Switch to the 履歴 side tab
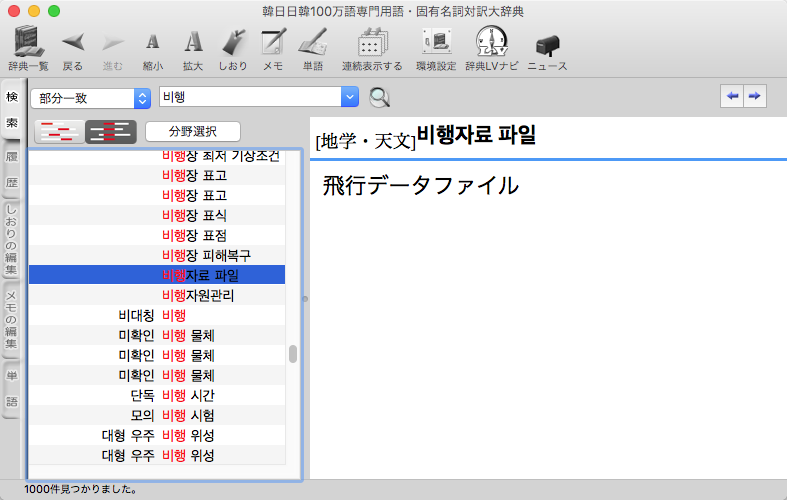This screenshot has height=500, width=787. [x=12, y=170]
